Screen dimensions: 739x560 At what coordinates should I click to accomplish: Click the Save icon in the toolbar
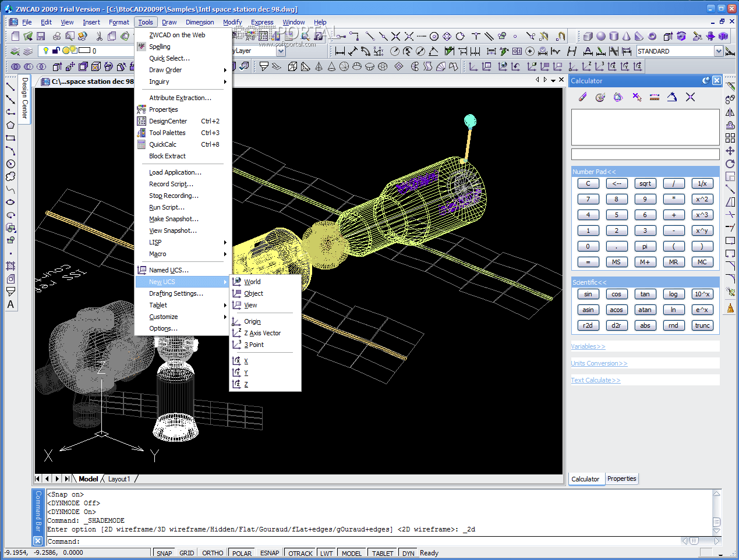point(41,36)
